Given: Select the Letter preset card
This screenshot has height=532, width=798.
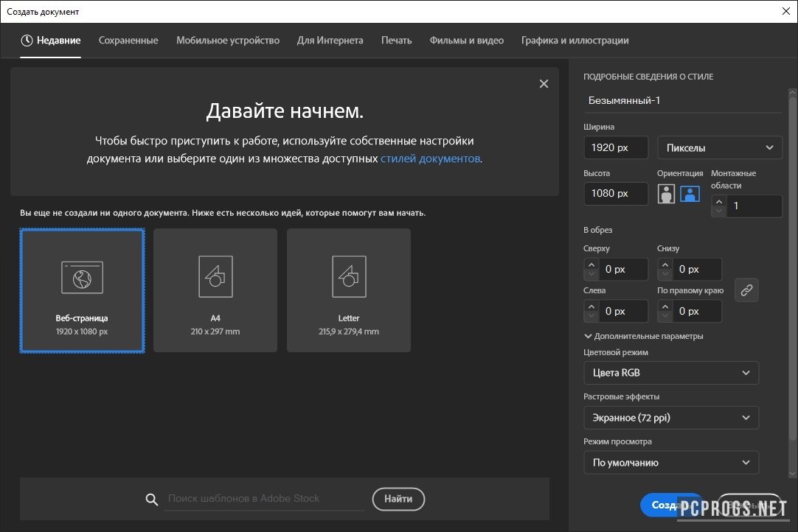Looking at the screenshot, I should [349, 290].
